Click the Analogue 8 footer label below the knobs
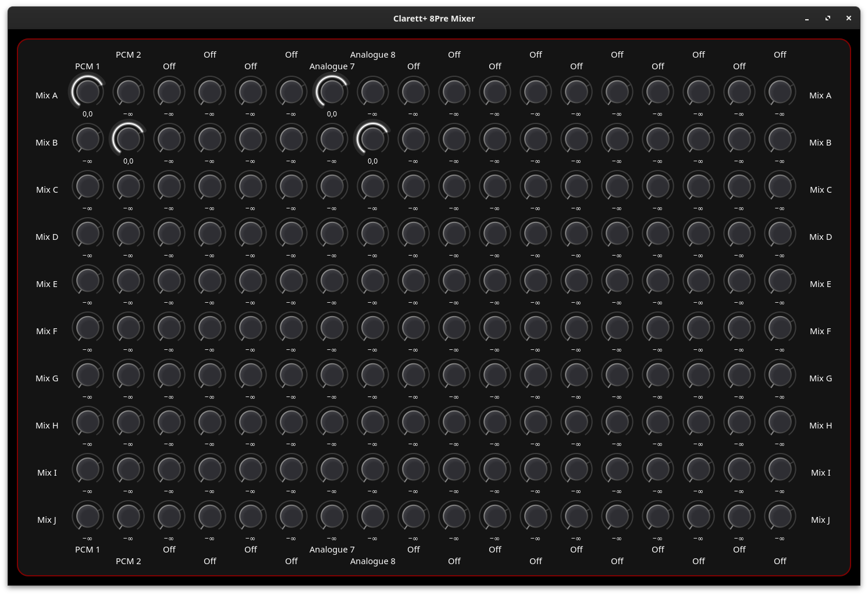This screenshot has height=595, width=868. 372,561
